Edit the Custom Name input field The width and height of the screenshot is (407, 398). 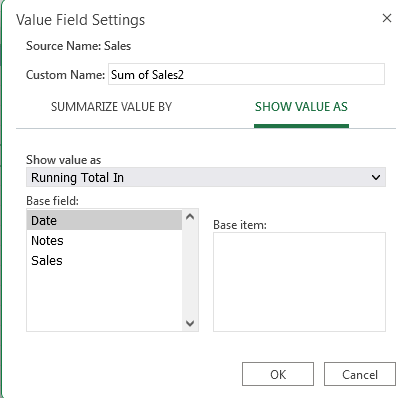246,74
